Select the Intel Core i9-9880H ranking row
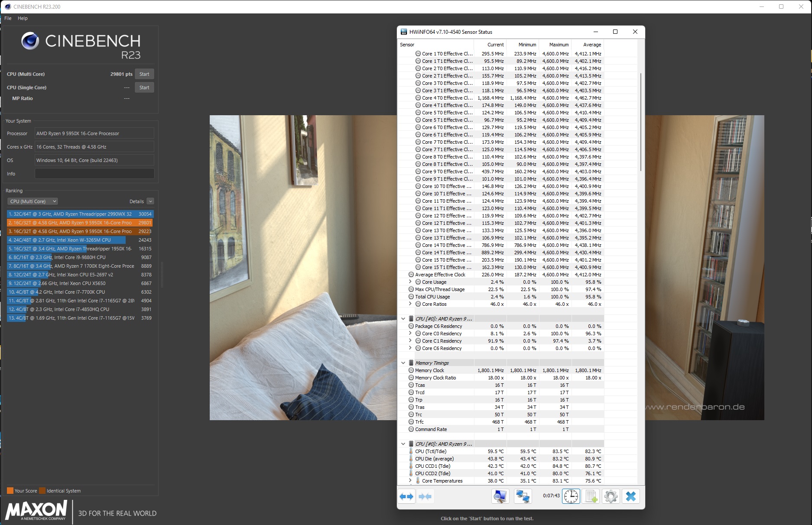This screenshot has height=525, width=812. [x=80, y=257]
